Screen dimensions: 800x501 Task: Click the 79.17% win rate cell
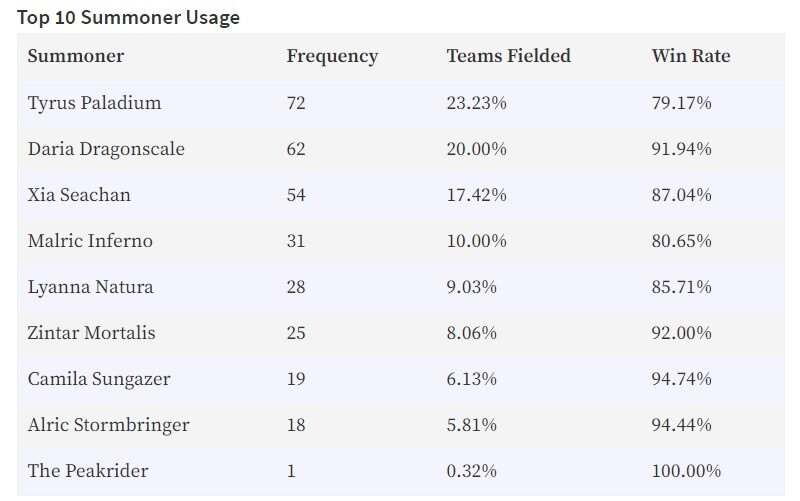(x=682, y=103)
